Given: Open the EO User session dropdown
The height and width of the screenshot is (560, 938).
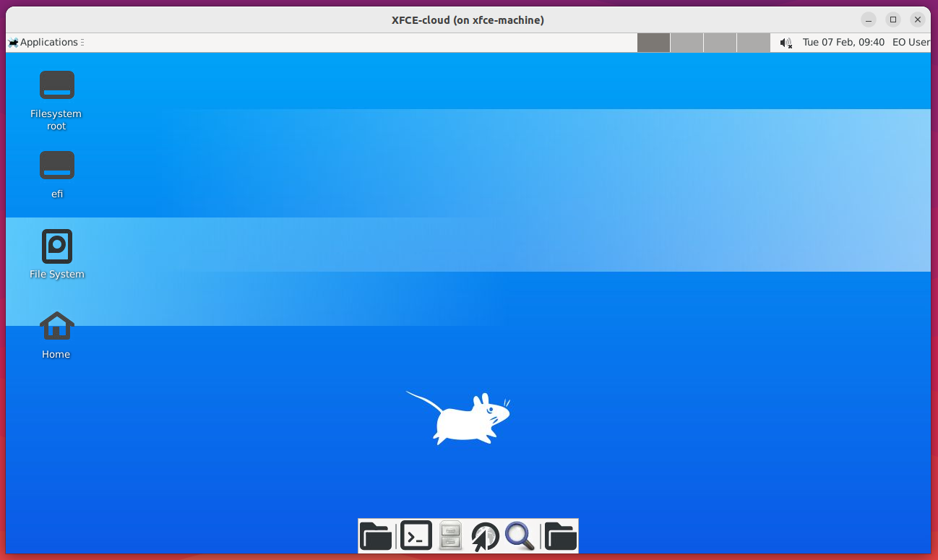Looking at the screenshot, I should (x=911, y=42).
